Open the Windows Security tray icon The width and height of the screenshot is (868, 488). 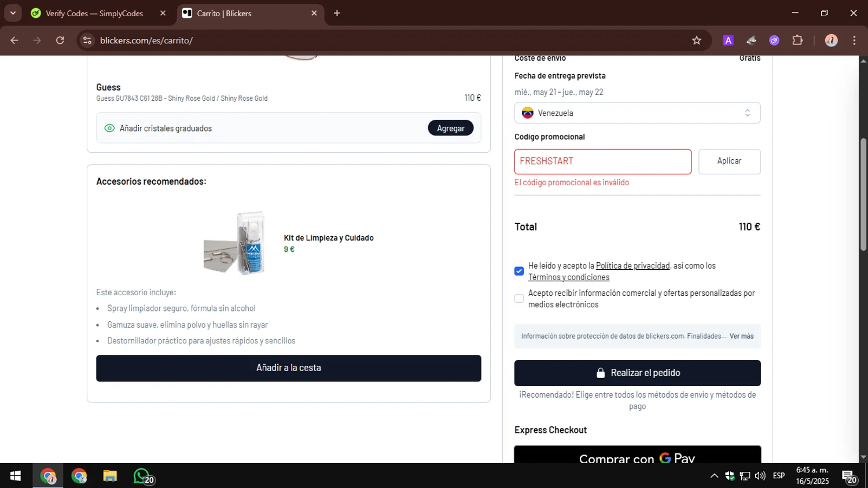730,476
